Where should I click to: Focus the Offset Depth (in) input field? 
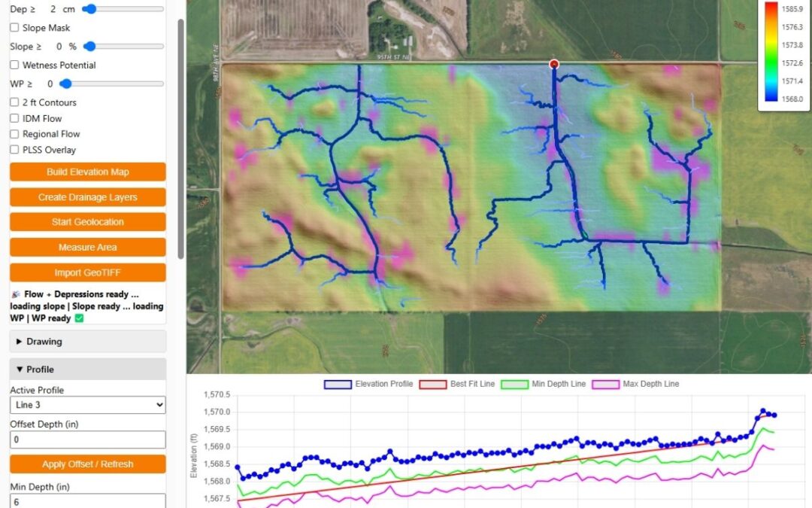[87, 440]
